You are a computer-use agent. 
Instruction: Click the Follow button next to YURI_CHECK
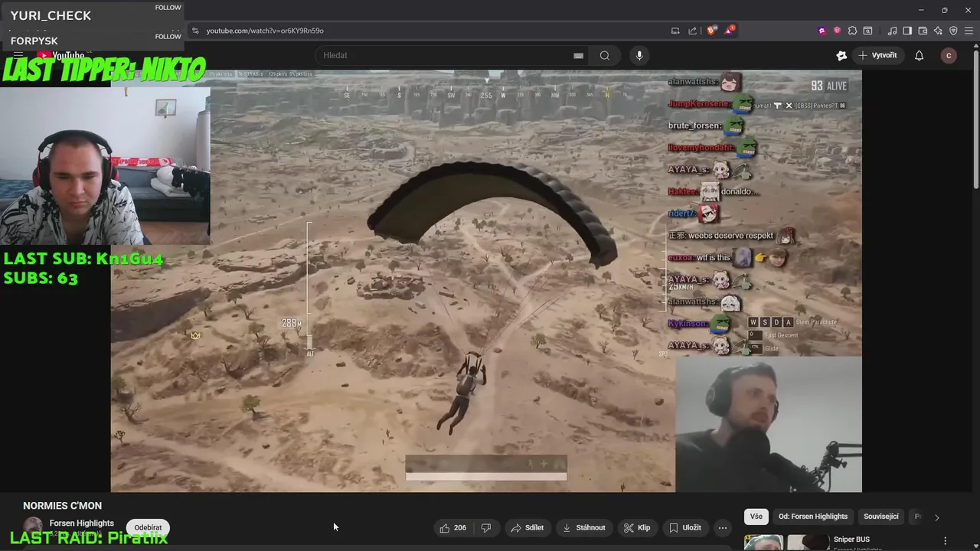point(168,8)
